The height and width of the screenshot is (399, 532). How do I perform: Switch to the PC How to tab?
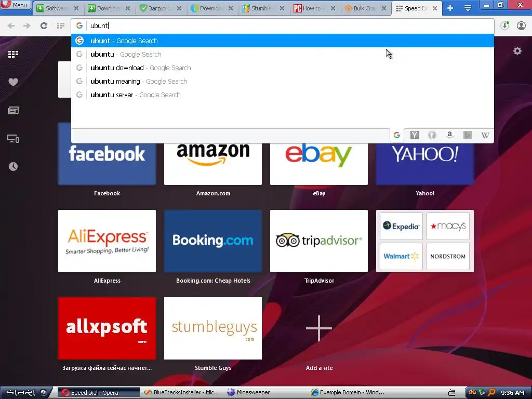tap(314, 8)
